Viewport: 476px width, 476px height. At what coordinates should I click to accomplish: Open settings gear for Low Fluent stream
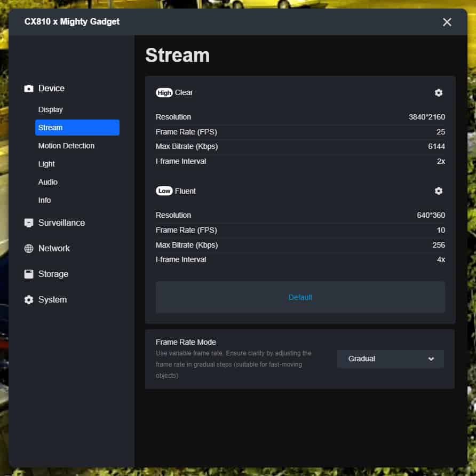438,191
